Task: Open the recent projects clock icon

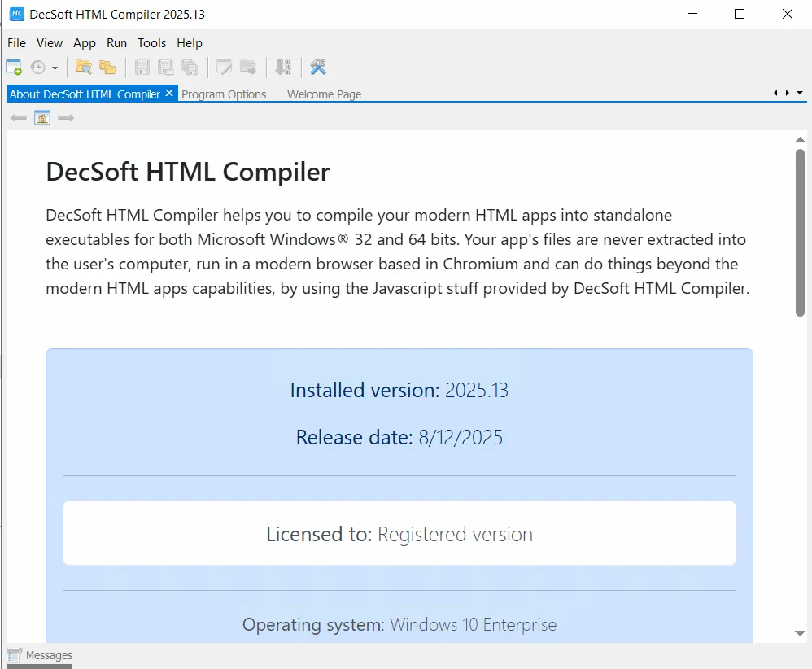Action: (x=38, y=67)
